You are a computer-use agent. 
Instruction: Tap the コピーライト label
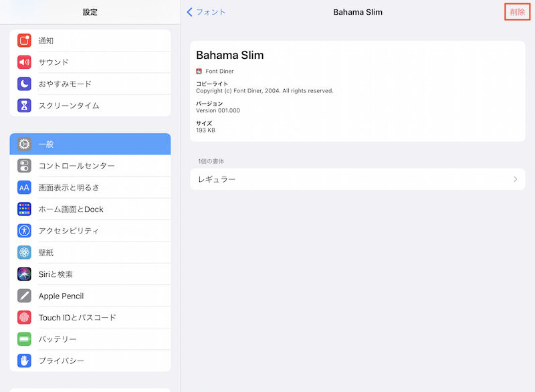pyautogui.click(x=212, y=84)
